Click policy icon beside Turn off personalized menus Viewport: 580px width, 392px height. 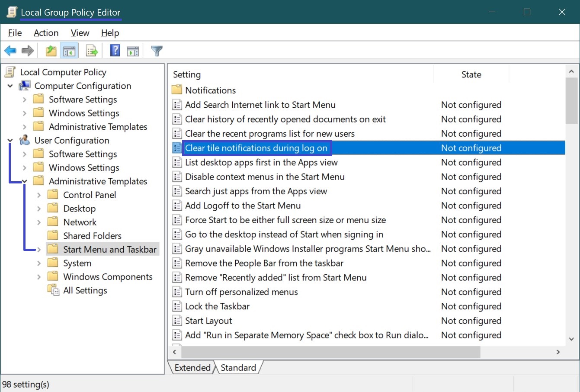177,292
